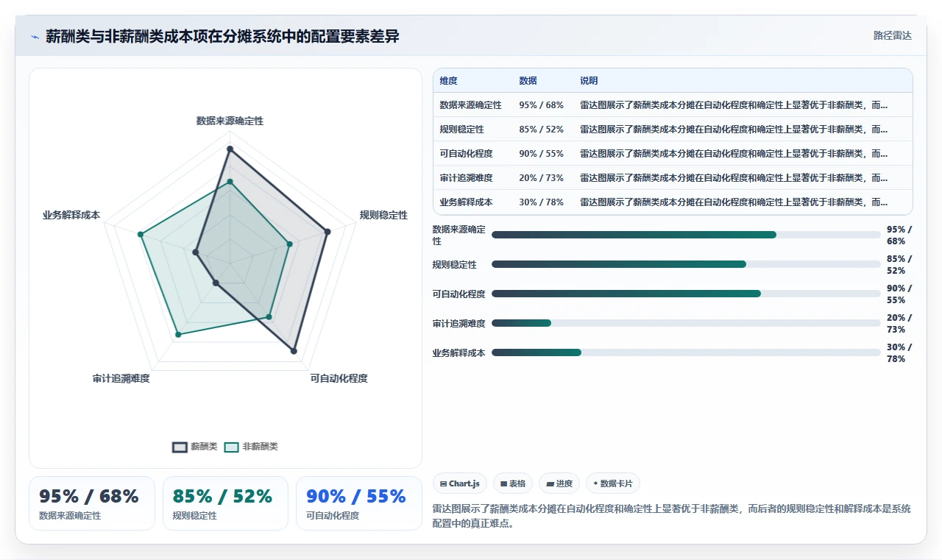Screen dimensions: 942x560
Task: Click table value 95% / 68%
Action: point(541,105)
